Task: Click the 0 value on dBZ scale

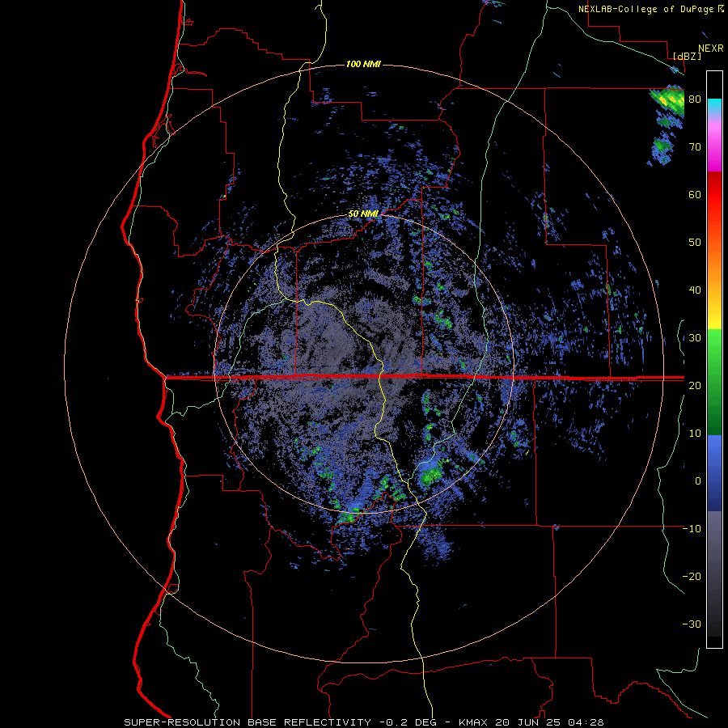Action: 698,481
